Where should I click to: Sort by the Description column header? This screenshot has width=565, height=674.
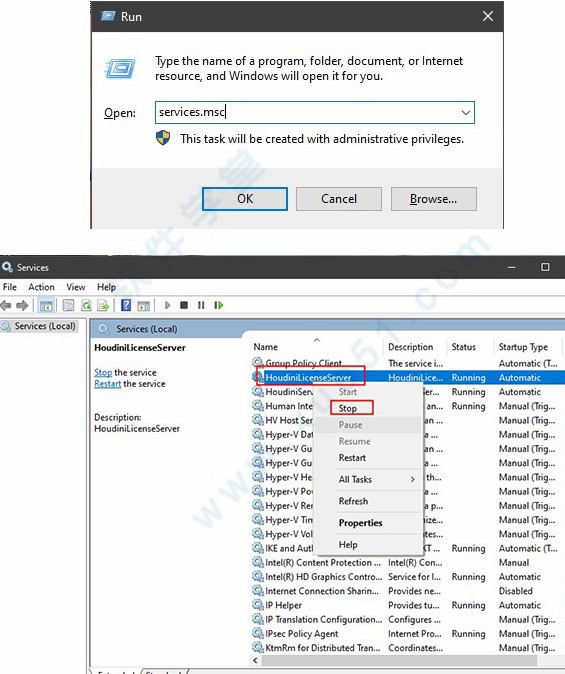[x=411, y=347]
